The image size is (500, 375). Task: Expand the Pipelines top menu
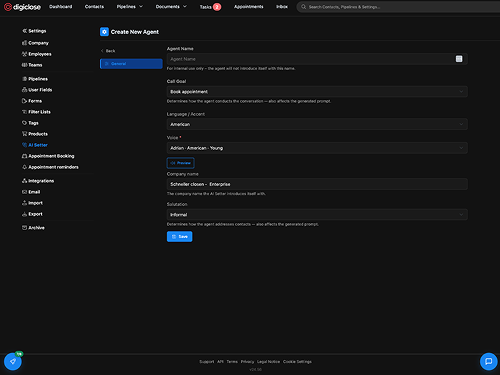(130, 7)
